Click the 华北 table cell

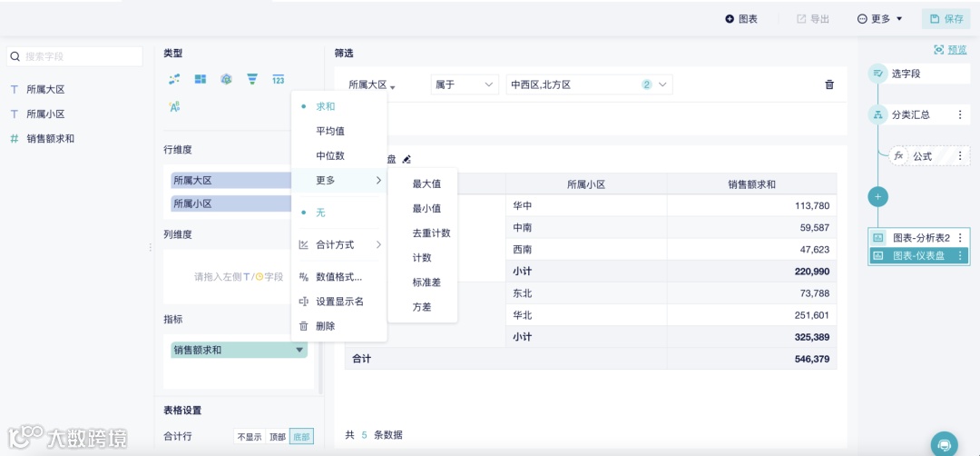tap(586, 315)
